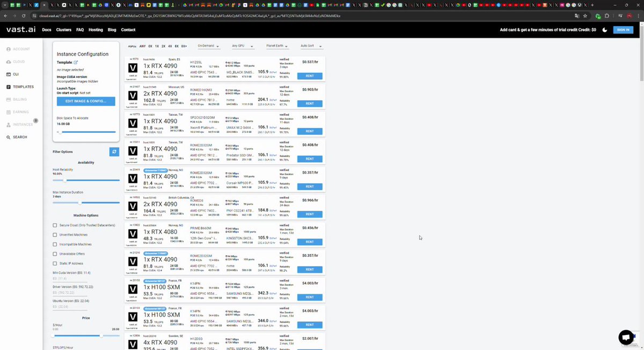Screen dimensions: 644x350
Task: Open Blog in the top navigation
Action: coord(112,30)
